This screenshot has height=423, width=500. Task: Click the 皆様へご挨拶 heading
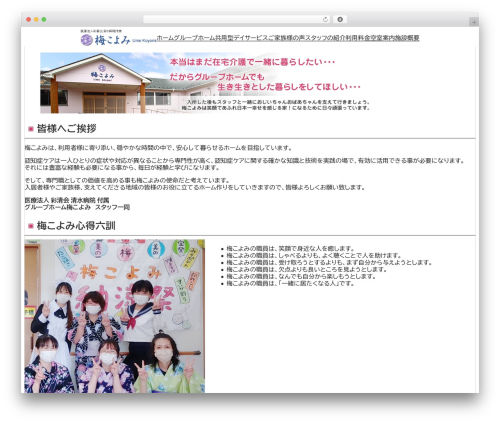click(x=66, y=129)
